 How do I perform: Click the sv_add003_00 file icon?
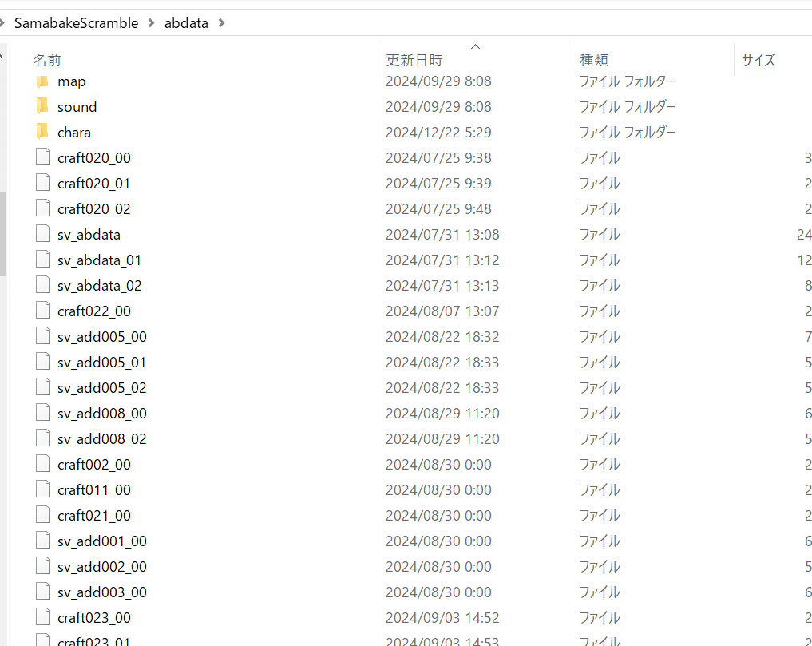42,592
